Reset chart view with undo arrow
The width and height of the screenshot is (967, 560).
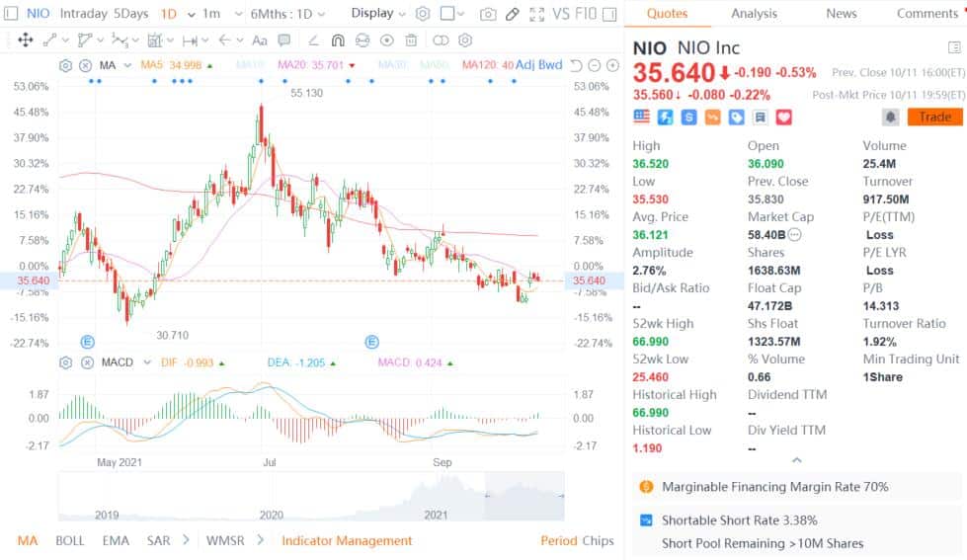click(x=576, y=65)
